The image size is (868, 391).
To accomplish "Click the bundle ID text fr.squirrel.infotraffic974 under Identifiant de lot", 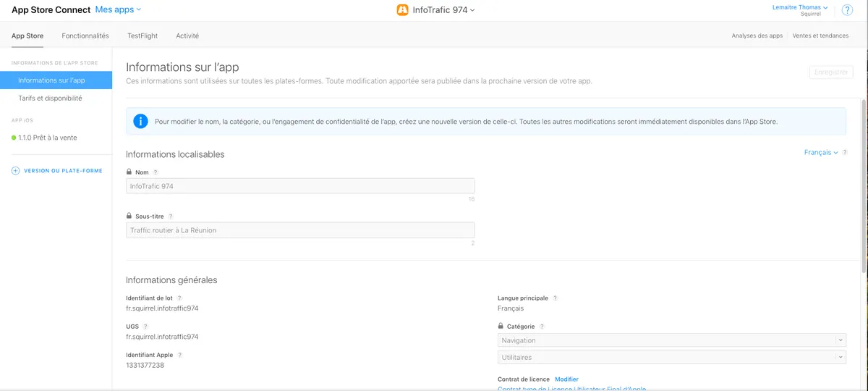I will (x=162, y=308).
